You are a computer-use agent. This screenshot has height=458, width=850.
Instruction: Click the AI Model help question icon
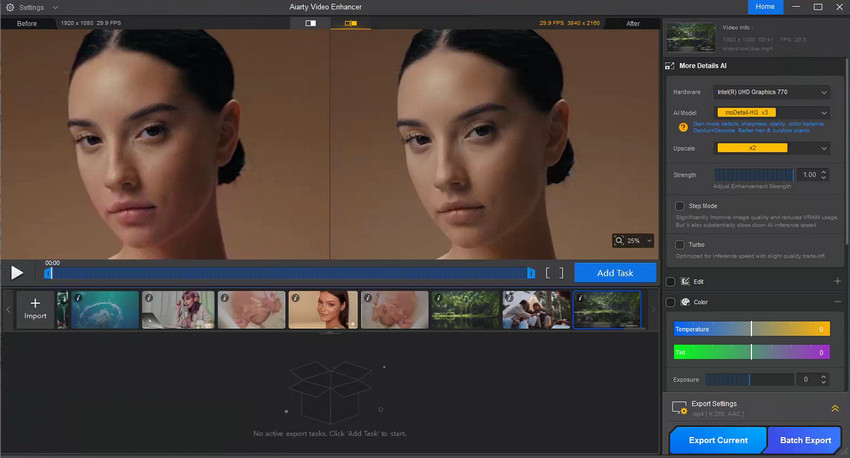(x=683, y=127)
